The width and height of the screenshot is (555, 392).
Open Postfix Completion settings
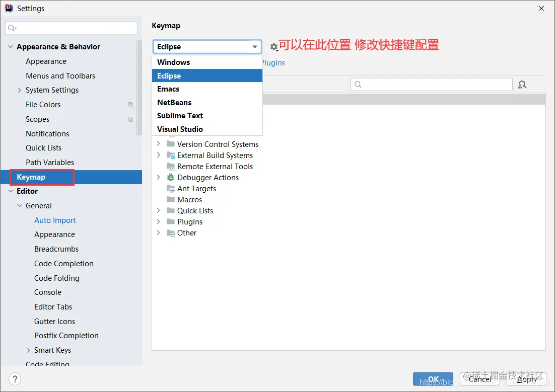click(66, 336)
